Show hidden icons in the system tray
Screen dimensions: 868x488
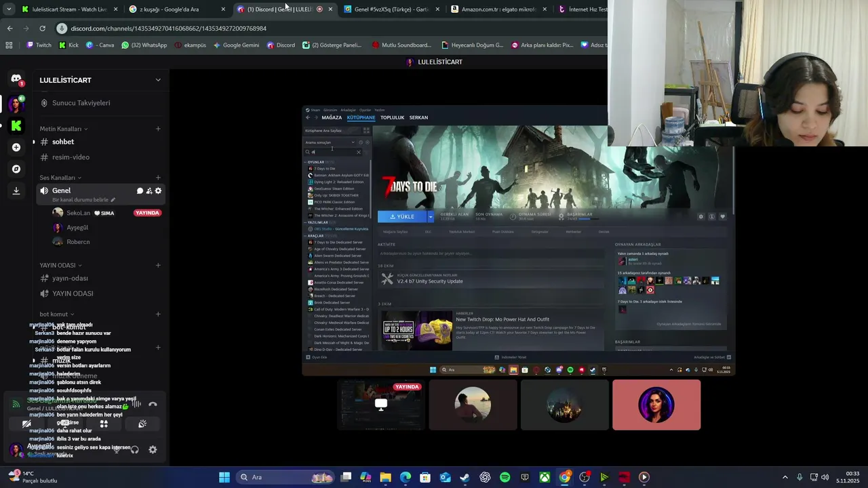pos(785,477)
